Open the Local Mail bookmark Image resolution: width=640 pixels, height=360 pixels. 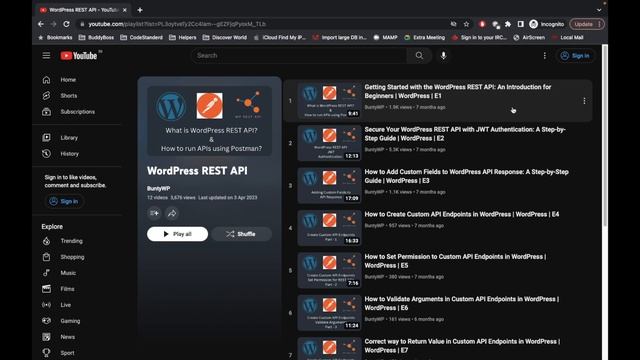coord(567,37)
